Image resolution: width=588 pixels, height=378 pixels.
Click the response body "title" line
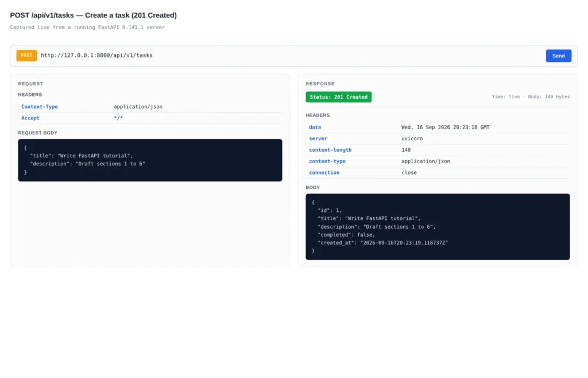369,219
